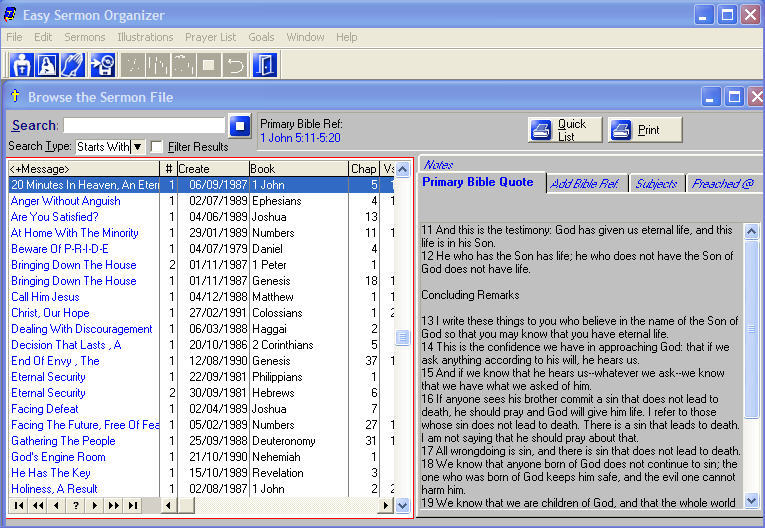Click the page-forward double arrow record button
The width and height of the screenshot is (765, 528).
(x=114, y=506)
